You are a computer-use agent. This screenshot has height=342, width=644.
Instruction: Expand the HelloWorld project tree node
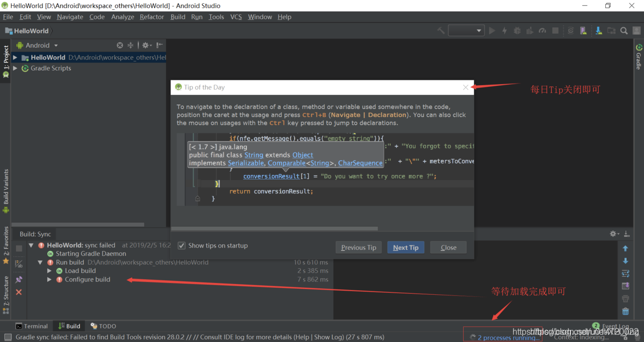(15, 57)
